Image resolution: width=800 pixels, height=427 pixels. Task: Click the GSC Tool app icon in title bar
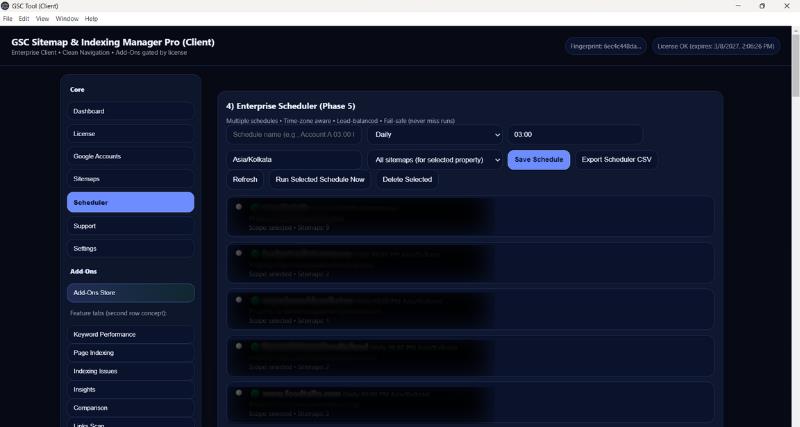pyautogui.click(x=5, y=5)
